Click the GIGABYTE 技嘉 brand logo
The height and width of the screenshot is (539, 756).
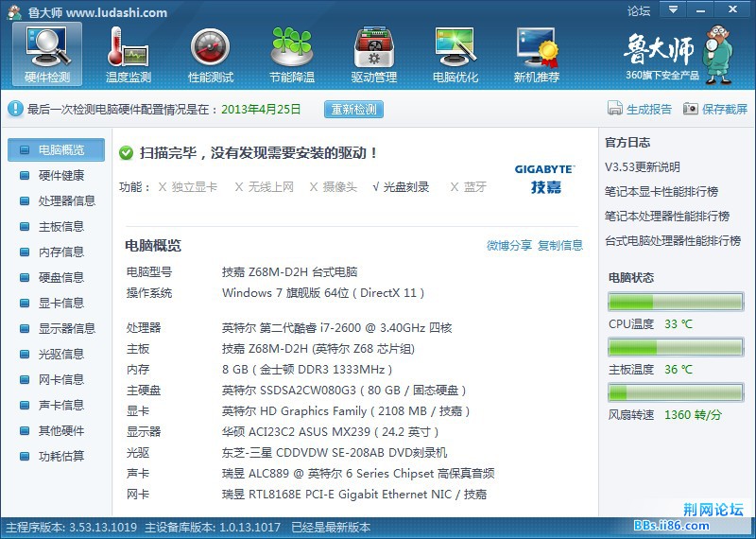pos(545,179)
